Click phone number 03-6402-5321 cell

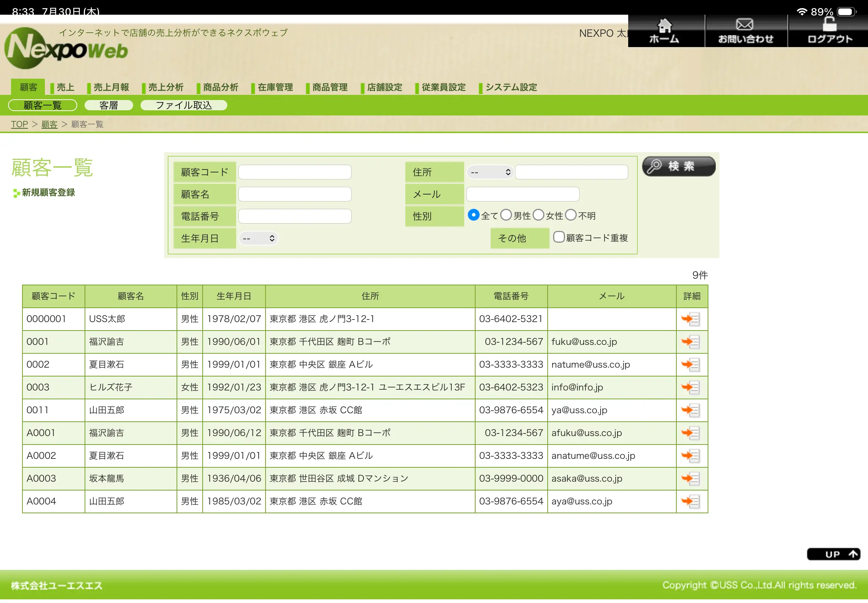pyautogui.click(x=511, y=319)
